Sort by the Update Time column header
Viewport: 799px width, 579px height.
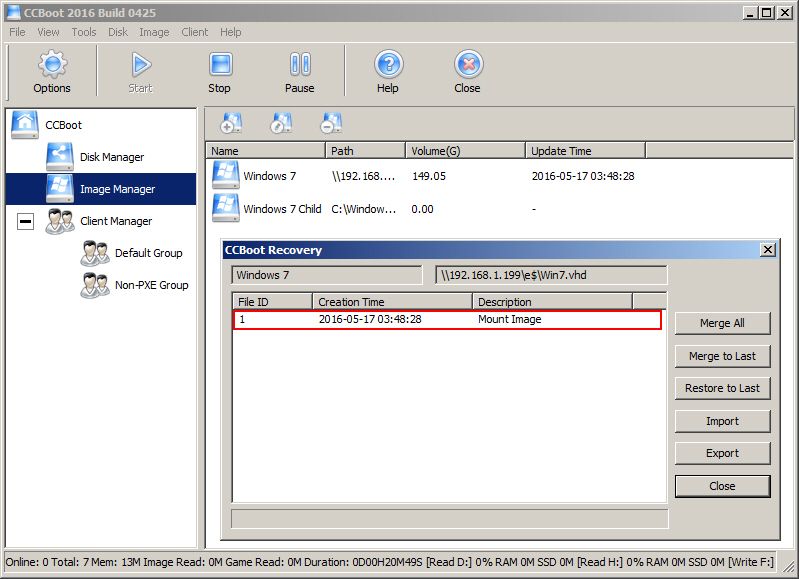[585, 151]
